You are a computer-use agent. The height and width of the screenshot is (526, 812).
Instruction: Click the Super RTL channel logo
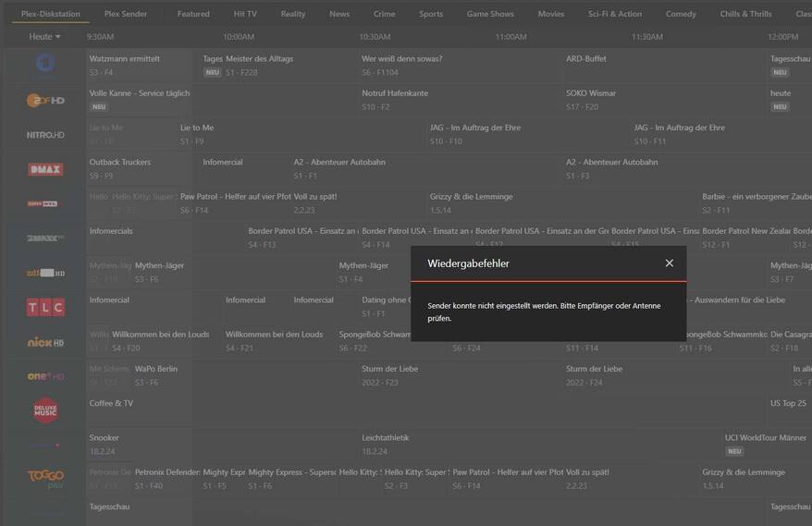click(43, 203)
